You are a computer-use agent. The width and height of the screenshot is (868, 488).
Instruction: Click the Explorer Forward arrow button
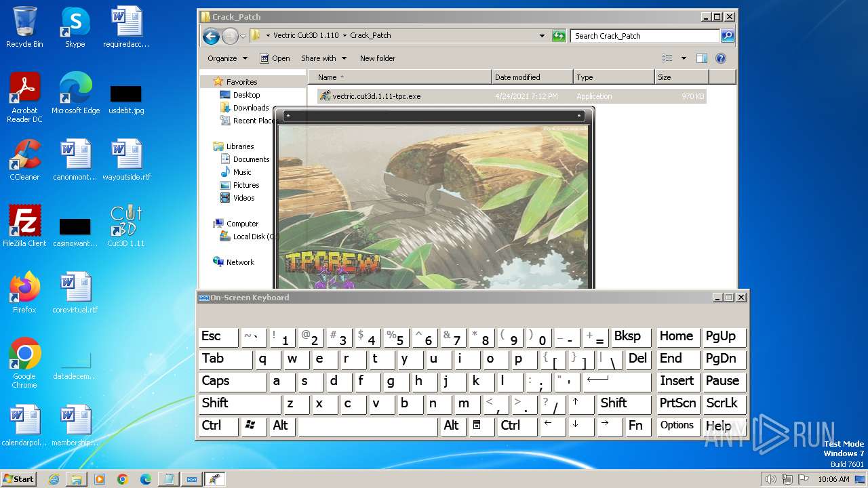click(231, 36)
